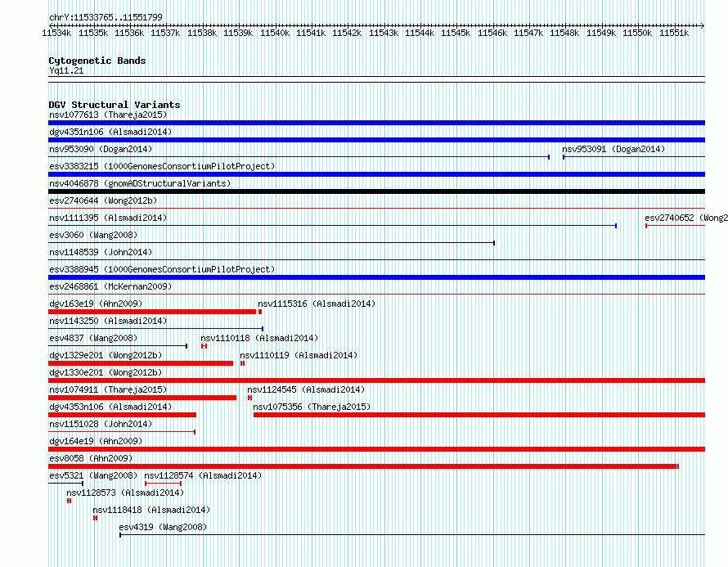Click esv3383215 1000GenomesConsortiumPilotProject label
Image resolution: width=728 pixels, height=567 pixels.
(162, 166)
